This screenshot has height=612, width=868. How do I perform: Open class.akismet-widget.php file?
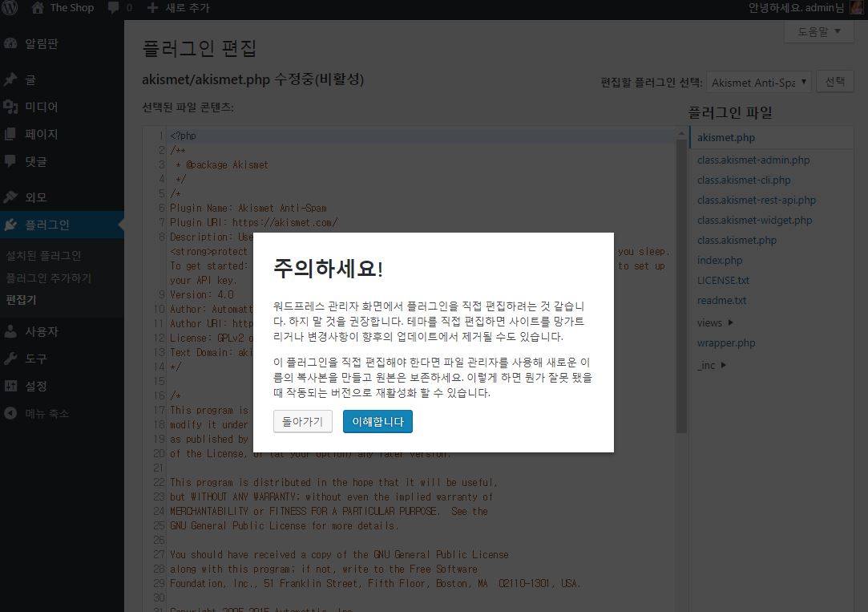click(754, 220)
